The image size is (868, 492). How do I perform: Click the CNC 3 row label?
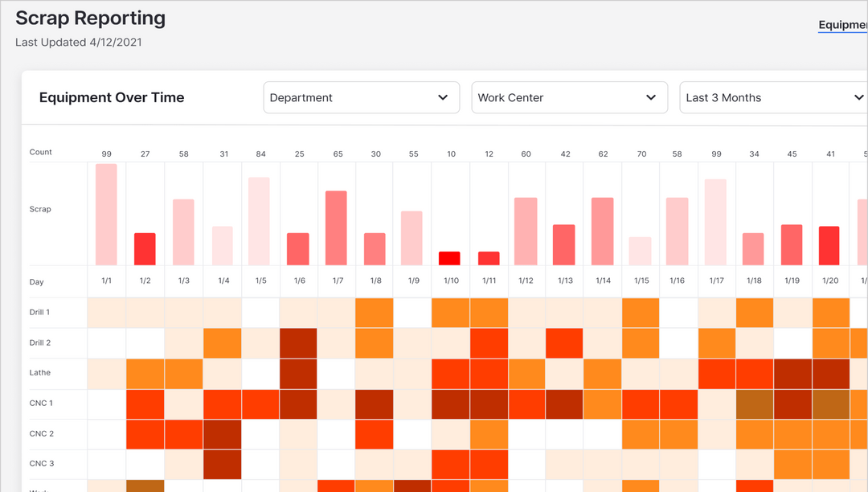[x=42, y=463]
